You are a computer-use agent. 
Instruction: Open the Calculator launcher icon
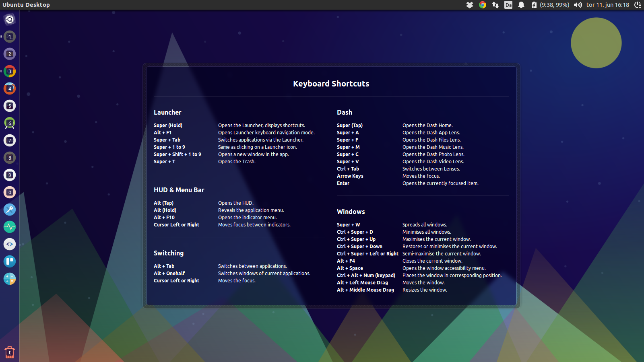coord(10,279)
